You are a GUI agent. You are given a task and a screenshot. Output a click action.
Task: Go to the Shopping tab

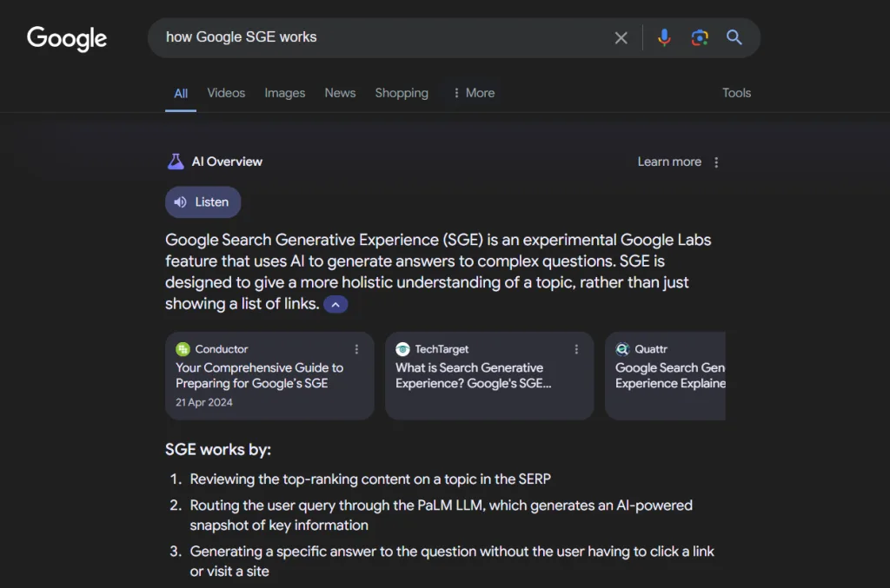click(402, 93)
